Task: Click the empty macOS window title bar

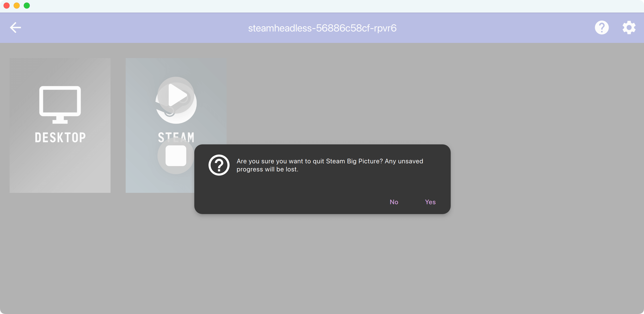Action: tap(322, 6)
